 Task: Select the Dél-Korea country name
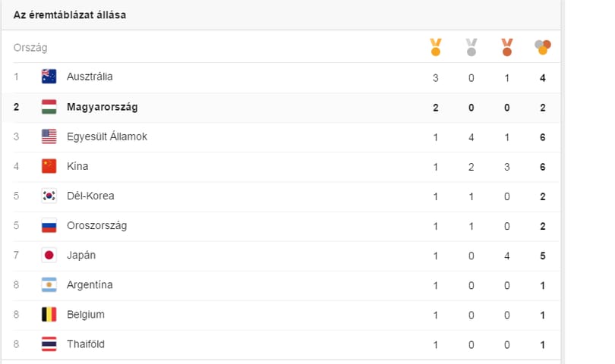[x=90, y=196]
